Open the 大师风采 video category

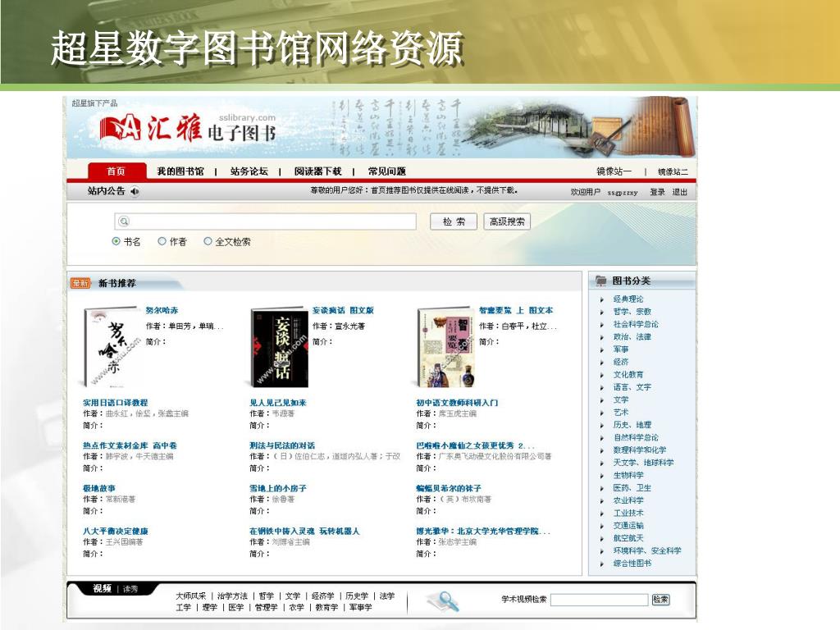click(190, 596)
